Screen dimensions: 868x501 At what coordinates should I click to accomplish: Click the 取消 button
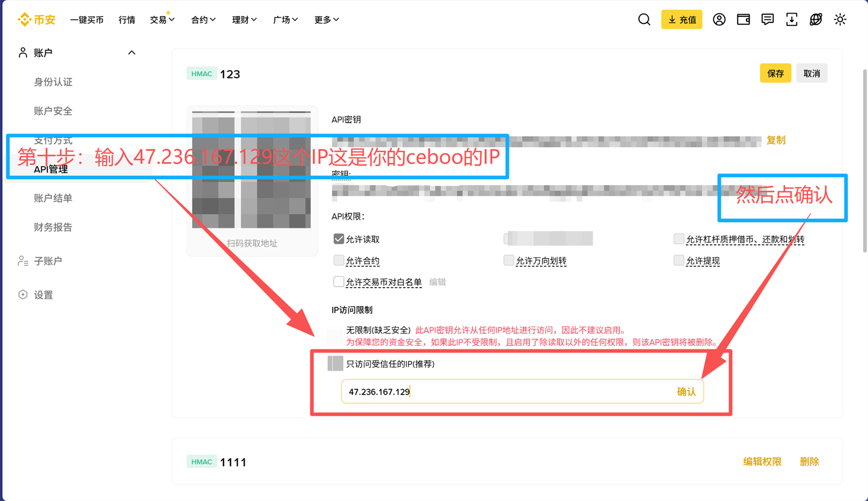pos(812,73)
